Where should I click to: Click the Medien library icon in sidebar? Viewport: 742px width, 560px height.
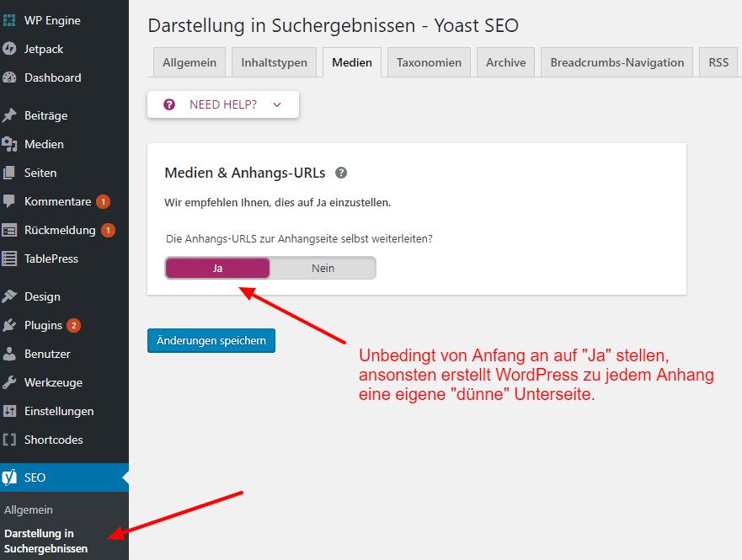(x=9, y=144)
